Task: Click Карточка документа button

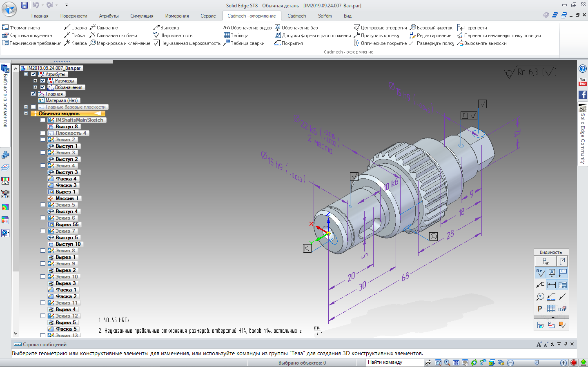Action: click(27, 36)
